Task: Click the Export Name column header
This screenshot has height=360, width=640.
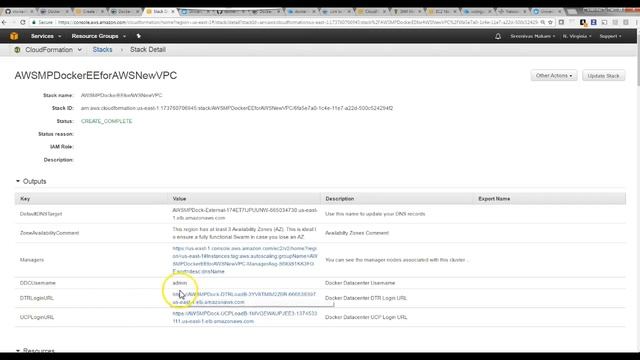Action: point(494,199)
